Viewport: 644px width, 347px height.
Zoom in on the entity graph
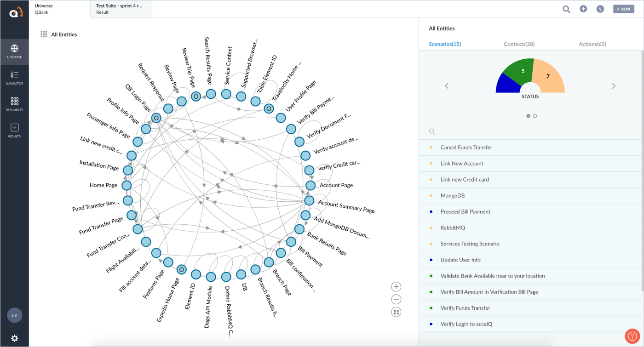[x=396, y=287]
